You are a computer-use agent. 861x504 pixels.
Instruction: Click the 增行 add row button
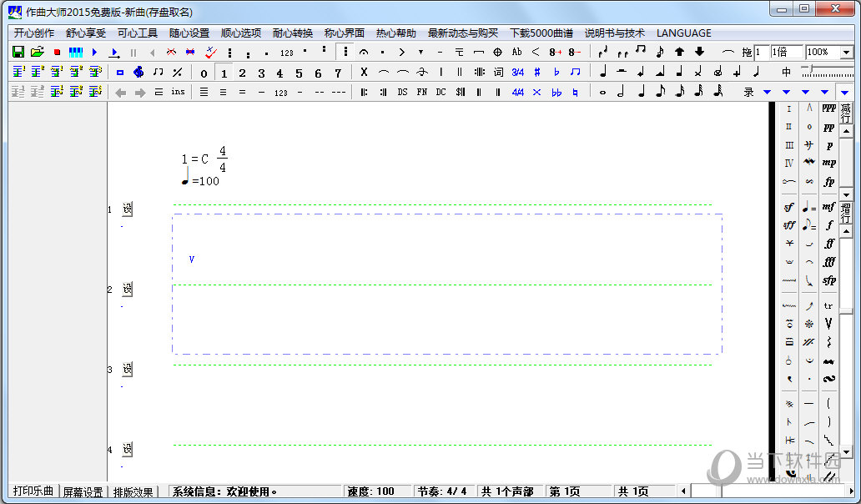pos(846,213)
